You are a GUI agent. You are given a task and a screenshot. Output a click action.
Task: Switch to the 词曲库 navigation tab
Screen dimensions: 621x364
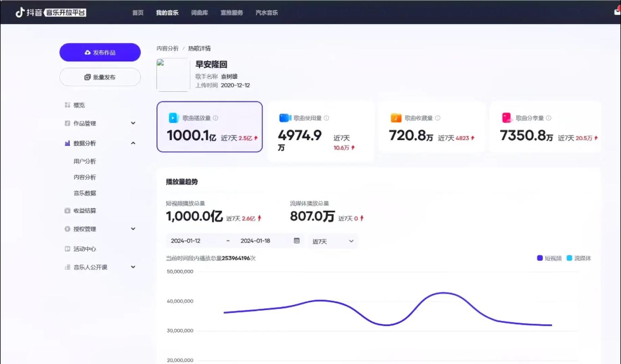199,13
